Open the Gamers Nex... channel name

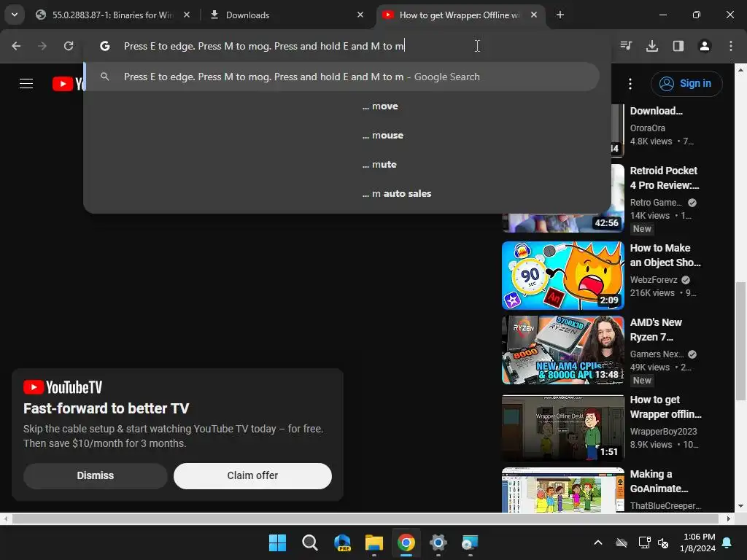click(x=657, y=354)
